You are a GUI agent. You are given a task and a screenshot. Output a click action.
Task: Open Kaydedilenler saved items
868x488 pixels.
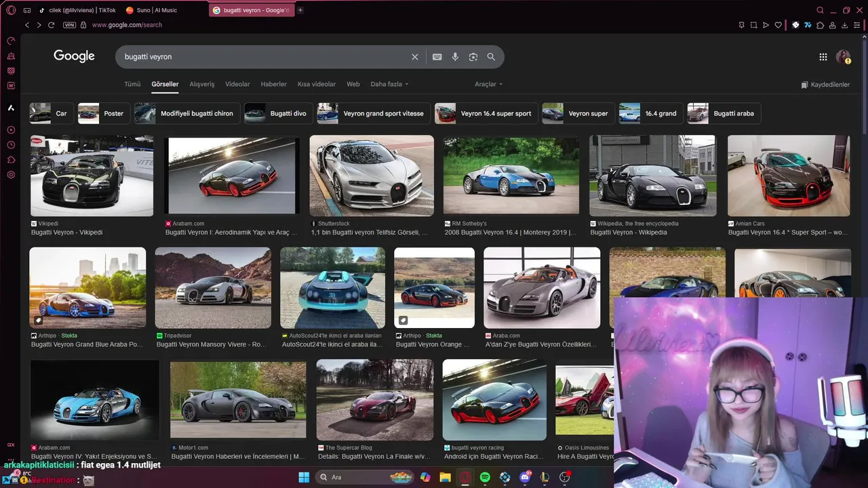[825, 85]
